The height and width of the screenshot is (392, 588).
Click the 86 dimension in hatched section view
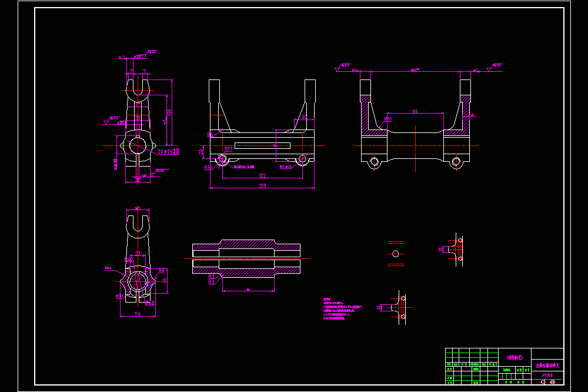pyautogui.click(x=415, y=111)
